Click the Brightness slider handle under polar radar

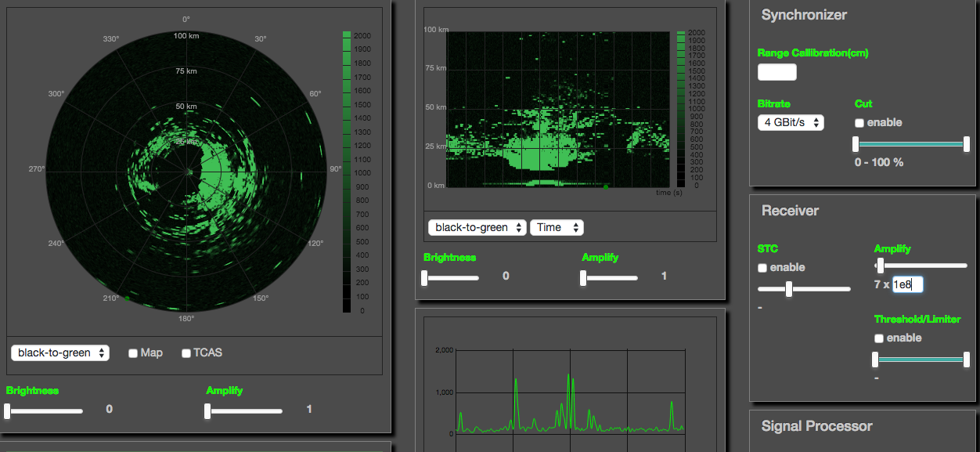point(8,410)
